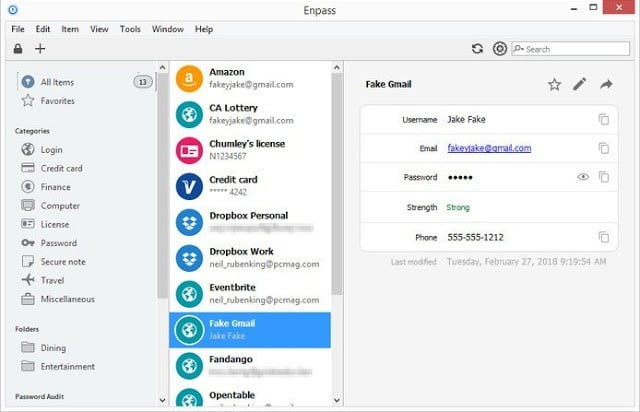Image resolution: width=640 pixels, height=412 pixels.
Task: Select the Dropbox Personal icon
Action: click(x=189, y=222)
